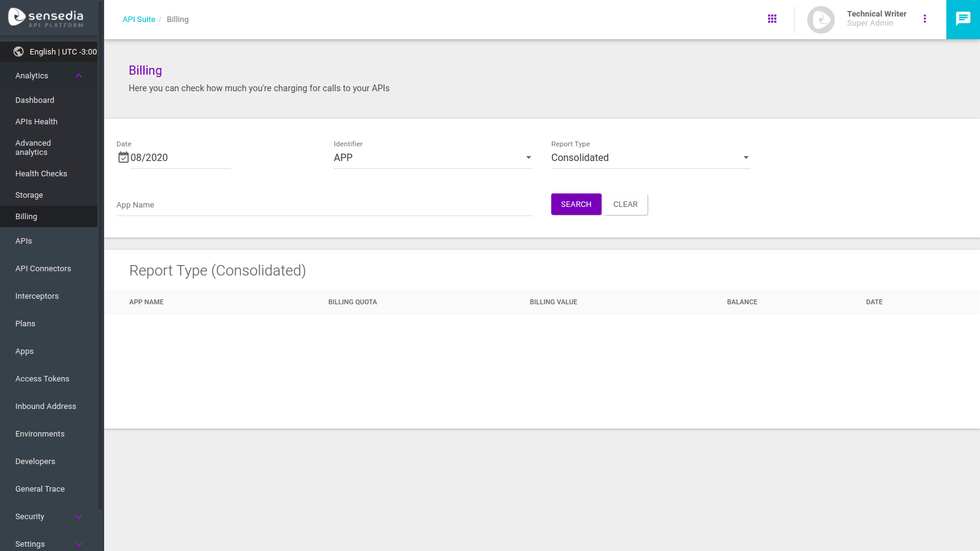
Task: Click the three-dot user options menu
Action: click(925, 19)
